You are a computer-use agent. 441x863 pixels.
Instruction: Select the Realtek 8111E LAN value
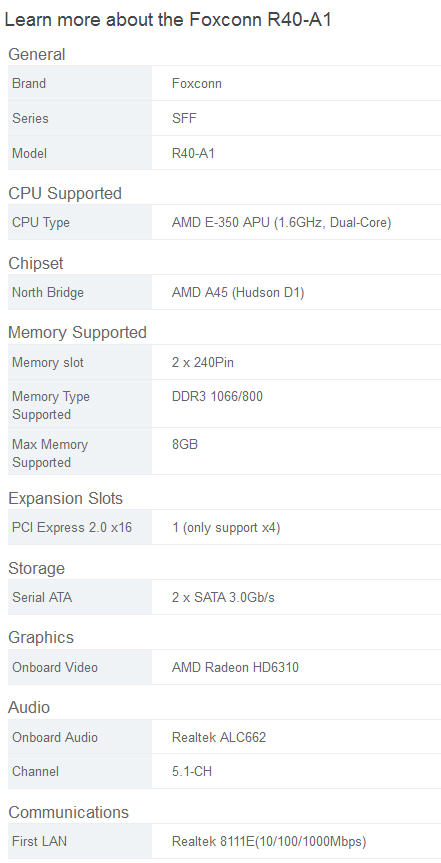point(269,842)
